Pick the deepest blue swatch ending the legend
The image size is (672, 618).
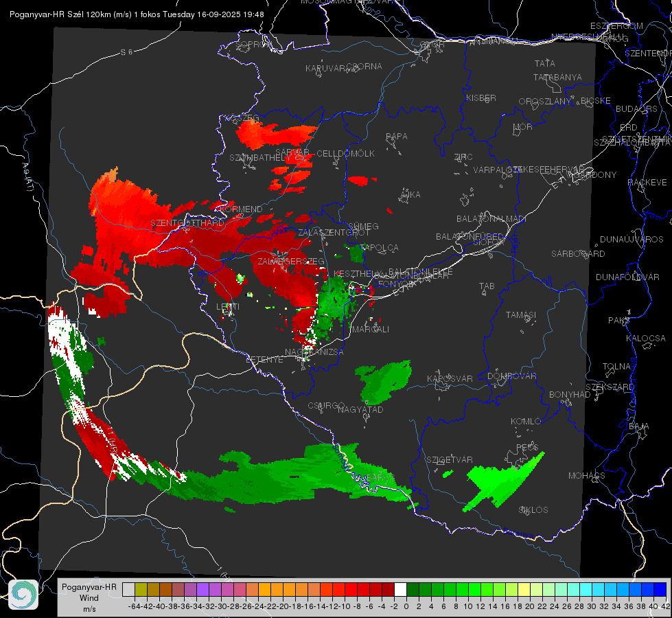(660, 589)
